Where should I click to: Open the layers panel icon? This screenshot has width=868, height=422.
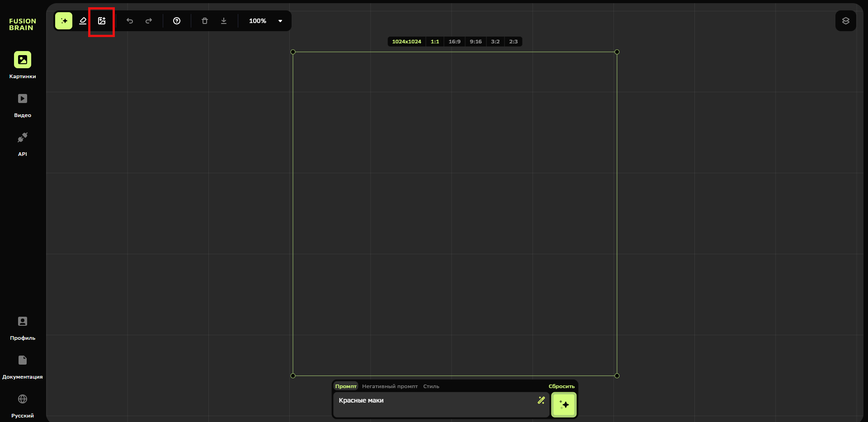click(x=845, y=21)
